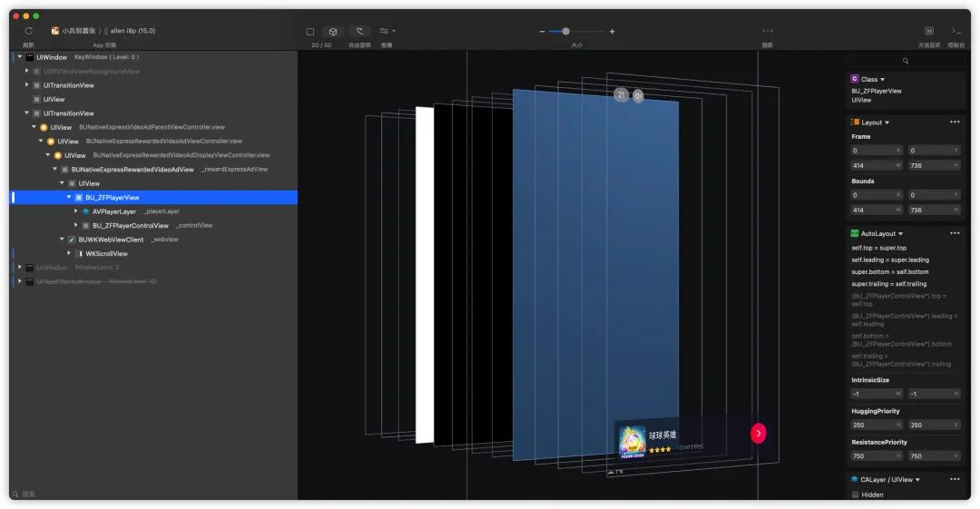Edit the HuggingPriority H field showing 250
Image resolution: width=980 pixels, height=509 pixels.
[877, 426]
